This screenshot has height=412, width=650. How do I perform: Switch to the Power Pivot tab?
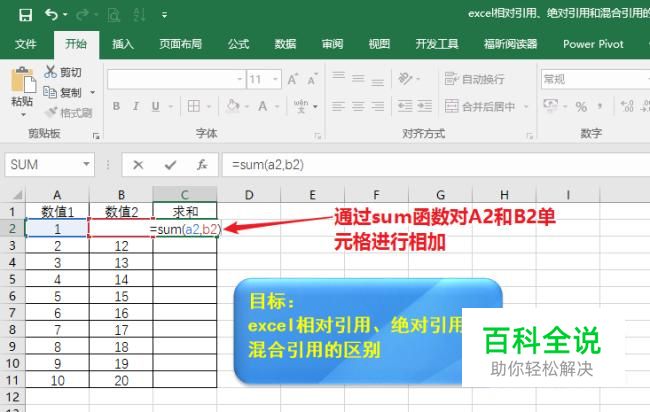pos(593,44)
